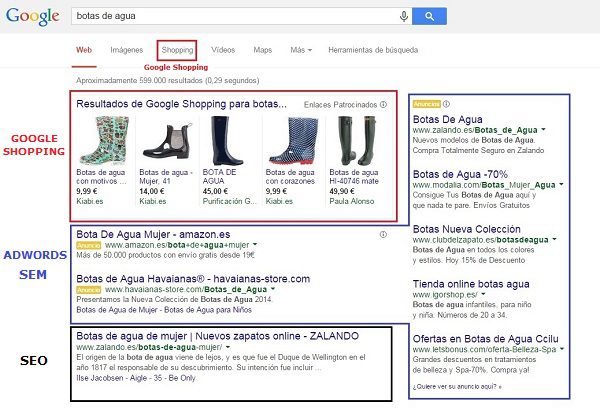The width and height of the screenshot is (600, 410).
Task: Click info icon next to right-column Anuncios label
Action: pos(446,104)
